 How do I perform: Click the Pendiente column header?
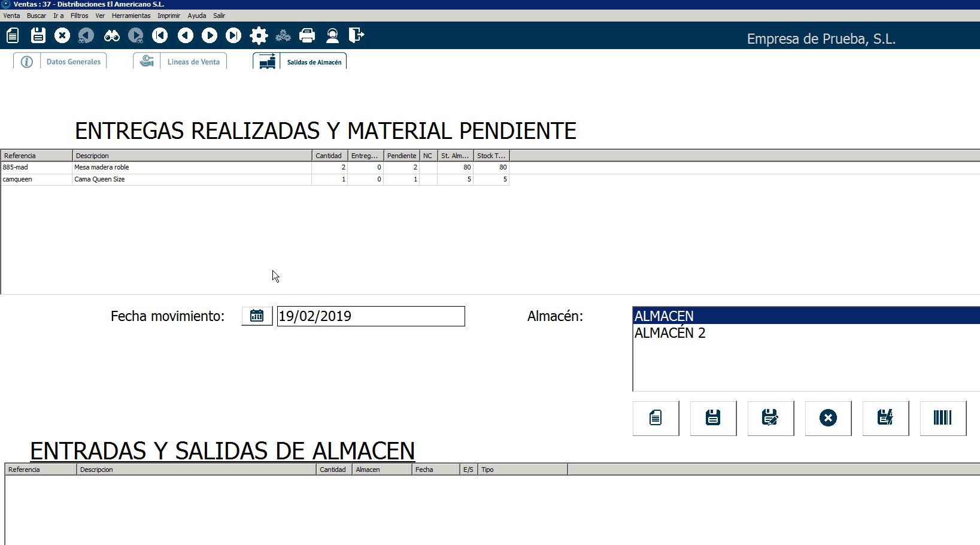click(401, 156)
